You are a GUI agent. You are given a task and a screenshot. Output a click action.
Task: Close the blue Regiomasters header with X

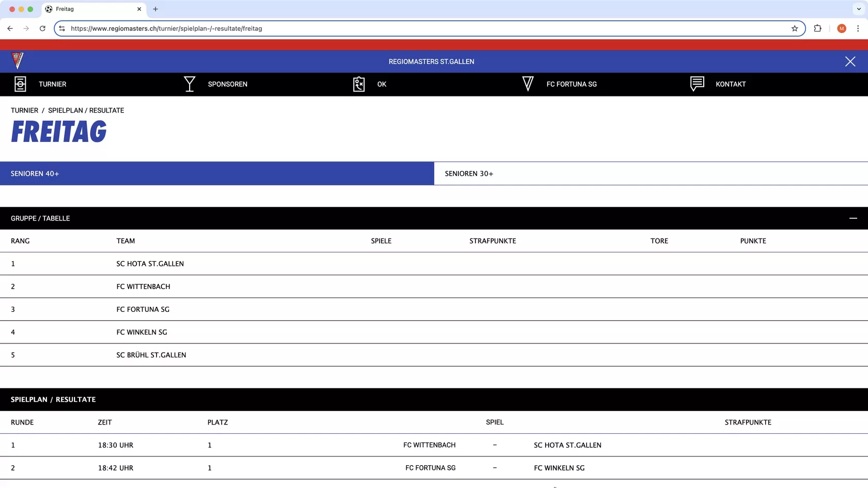click(850, 61)
